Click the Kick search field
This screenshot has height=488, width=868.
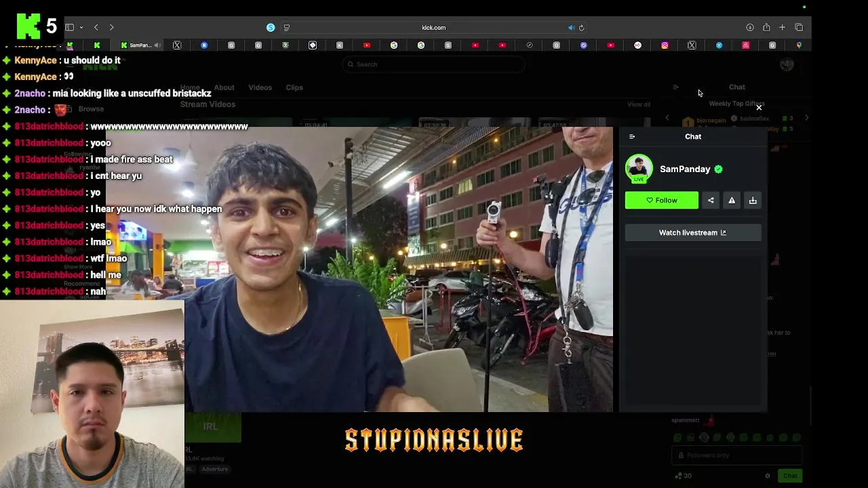[x=434, y=64]
